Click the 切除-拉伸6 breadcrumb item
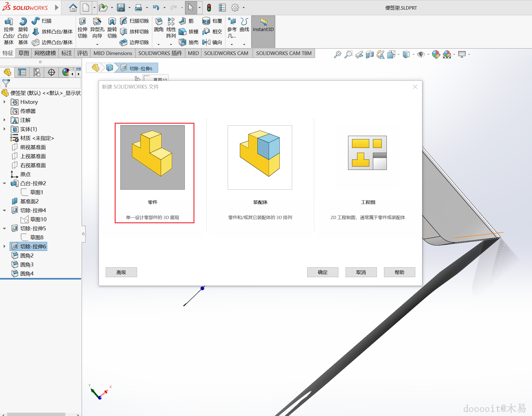 point(137,68)
